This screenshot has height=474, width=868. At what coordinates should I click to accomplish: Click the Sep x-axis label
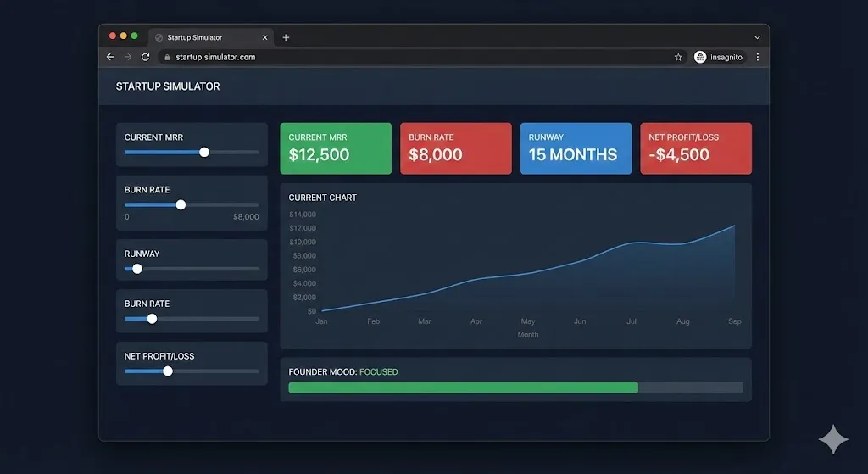735,321
